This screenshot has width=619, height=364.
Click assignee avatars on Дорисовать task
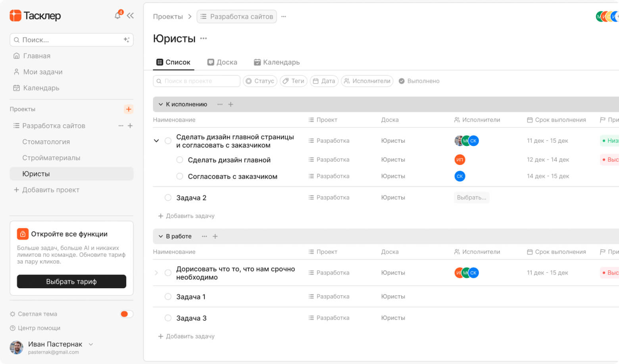coord(467,273)
